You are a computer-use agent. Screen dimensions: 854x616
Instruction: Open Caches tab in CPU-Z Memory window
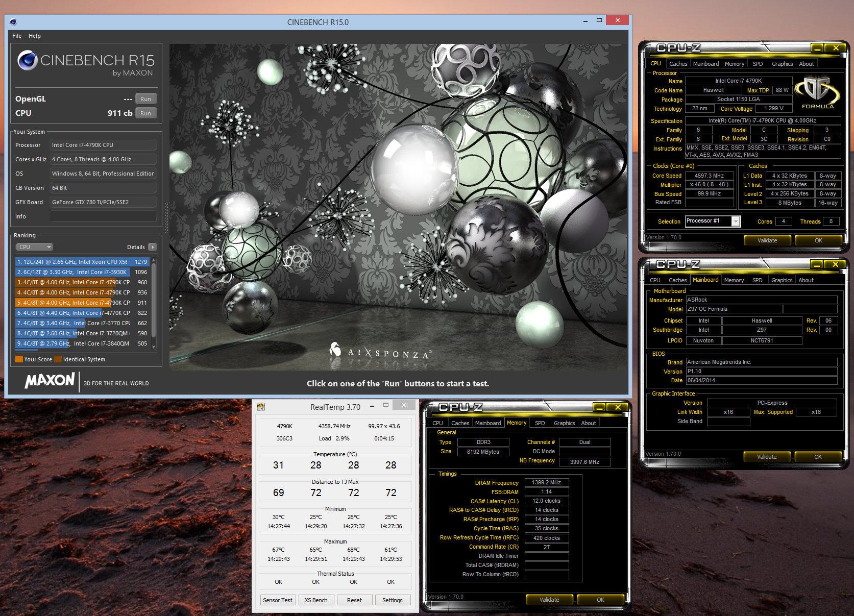460,423
